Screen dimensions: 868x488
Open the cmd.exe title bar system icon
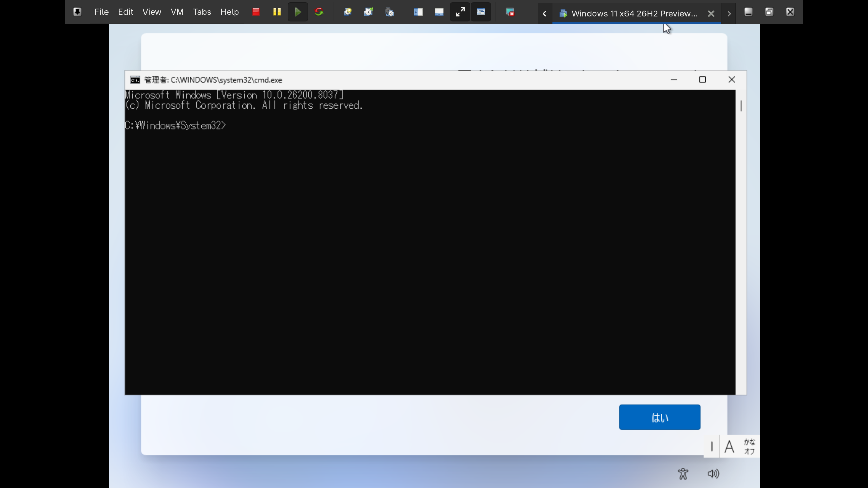coord(135,80)
